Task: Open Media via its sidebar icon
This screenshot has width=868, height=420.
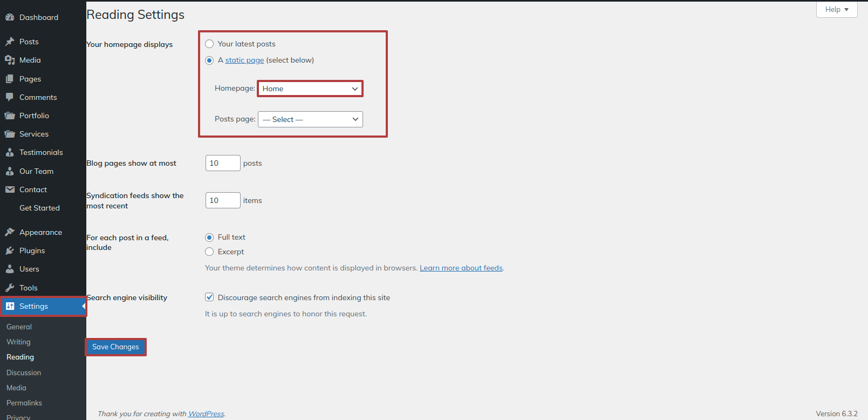Action: (10, 60)
